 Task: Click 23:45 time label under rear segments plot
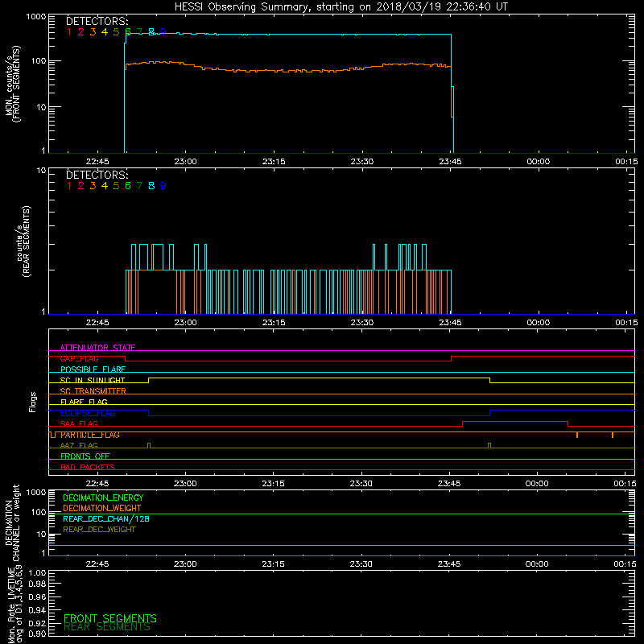tap(451, 323)
